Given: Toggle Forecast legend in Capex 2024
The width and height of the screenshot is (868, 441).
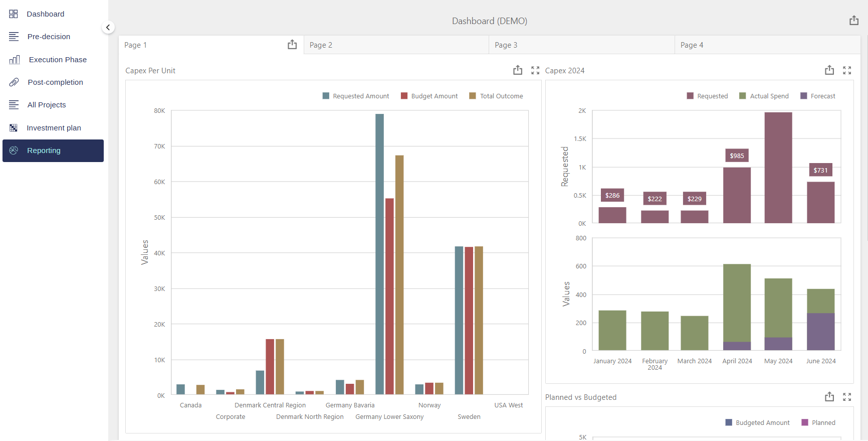Looking at the screenshot, I should [x=818, y=96].
